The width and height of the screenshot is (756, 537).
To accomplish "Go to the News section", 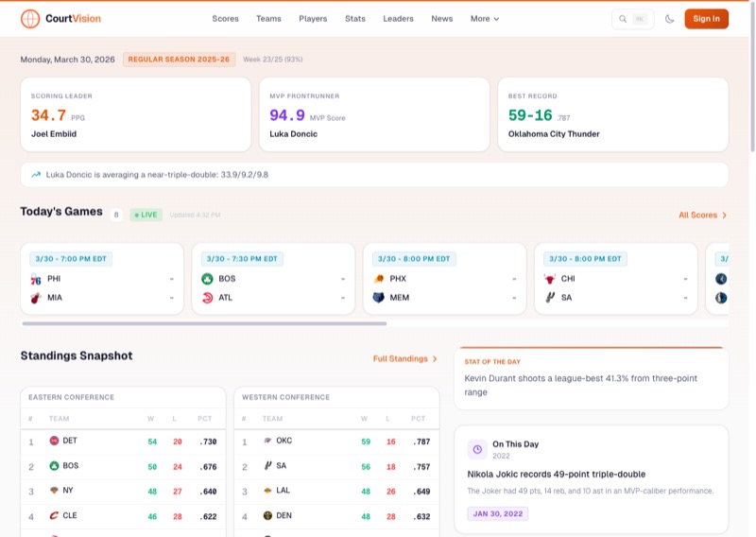I will [x=441, y=19].
